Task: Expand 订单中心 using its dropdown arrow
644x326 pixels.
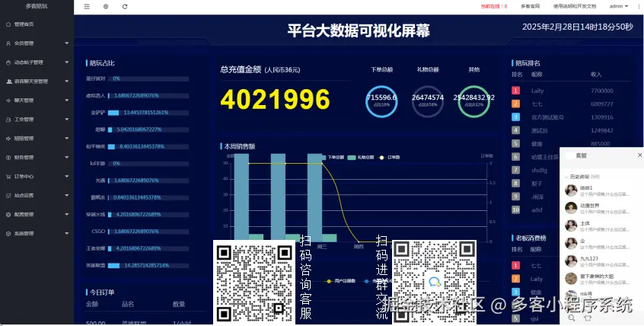Action: [x=66, y=177]
